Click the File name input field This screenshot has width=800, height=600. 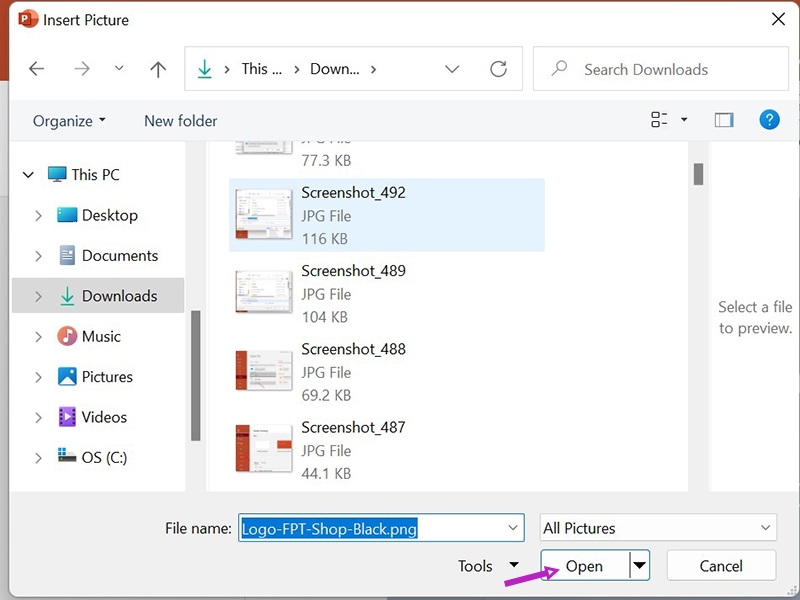pos(381,528)
